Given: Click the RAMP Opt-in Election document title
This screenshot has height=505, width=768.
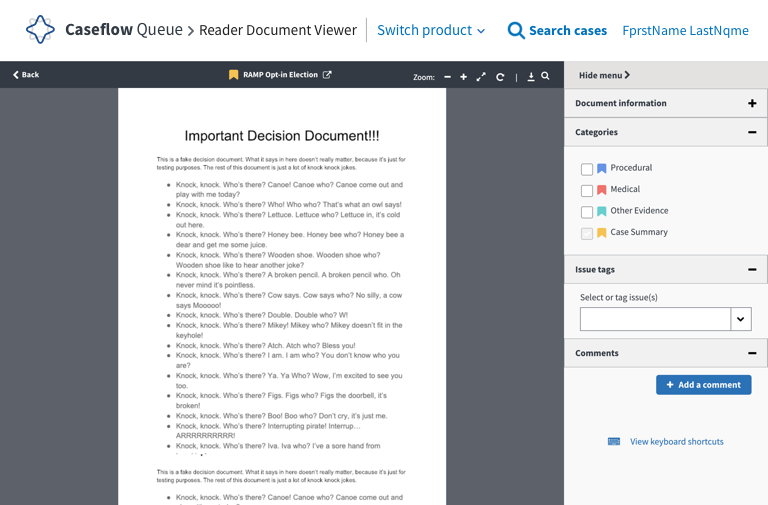Looking at the screenshot, I should pos(280,74).
